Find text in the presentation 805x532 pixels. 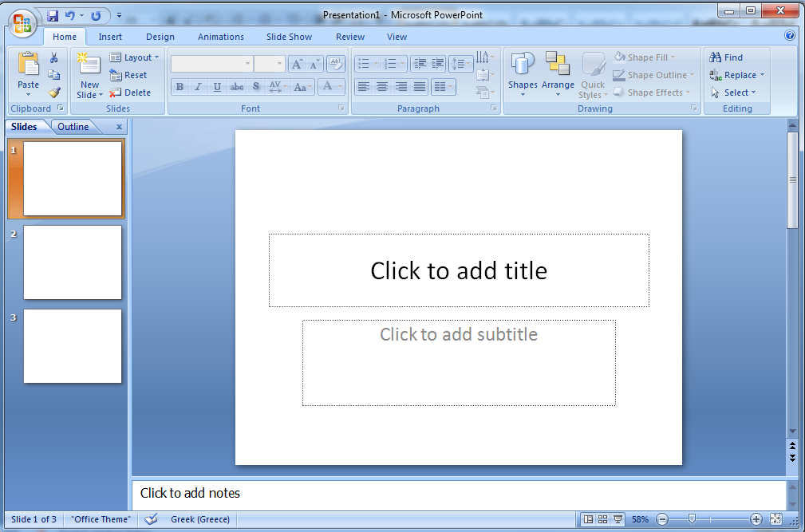click(726, 57)
